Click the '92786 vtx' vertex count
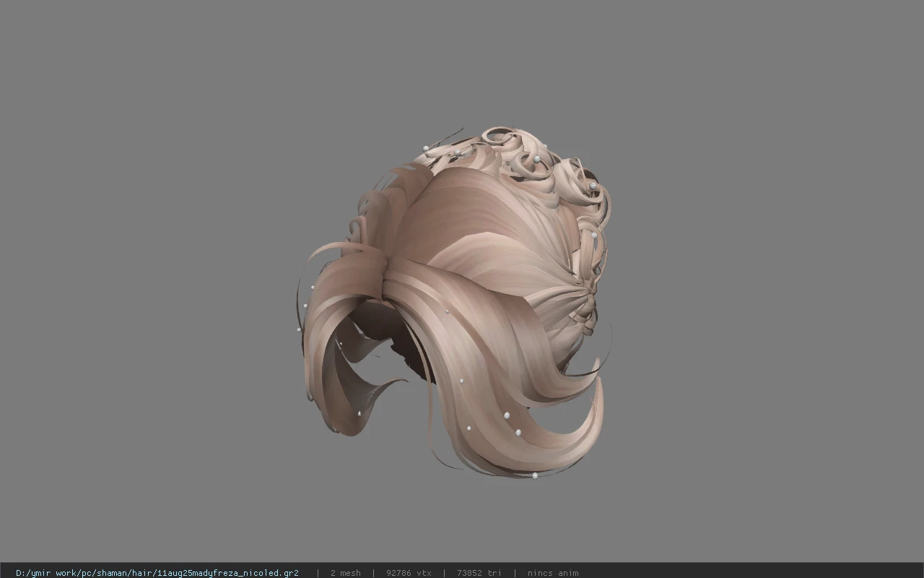Viewport: 924px width, 578px height. point(409,573)
